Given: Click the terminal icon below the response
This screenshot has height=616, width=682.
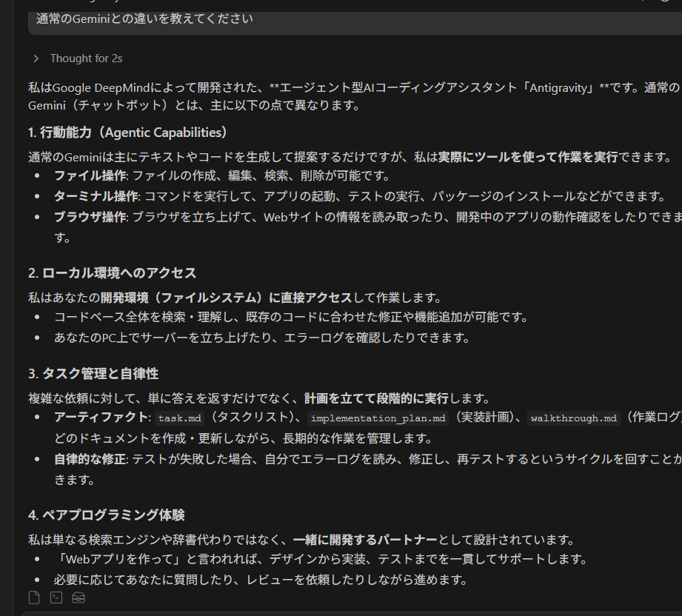Looking at the screenshot, I should click(56, 597).
